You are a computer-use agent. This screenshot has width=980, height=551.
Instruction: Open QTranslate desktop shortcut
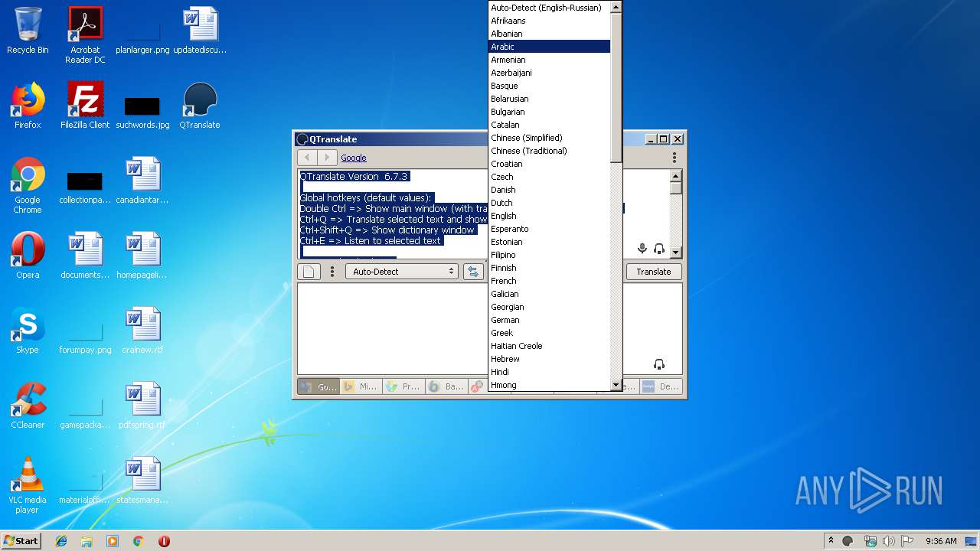point(200,106)
